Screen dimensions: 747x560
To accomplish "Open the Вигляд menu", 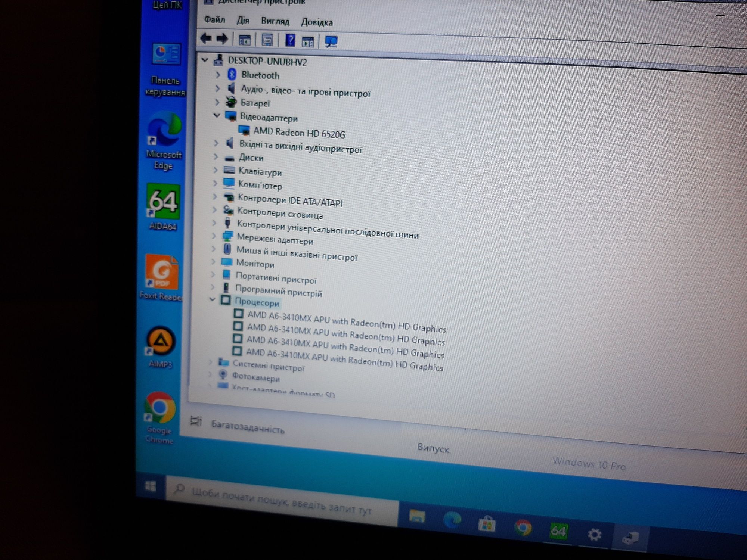I will pos(275,21).
